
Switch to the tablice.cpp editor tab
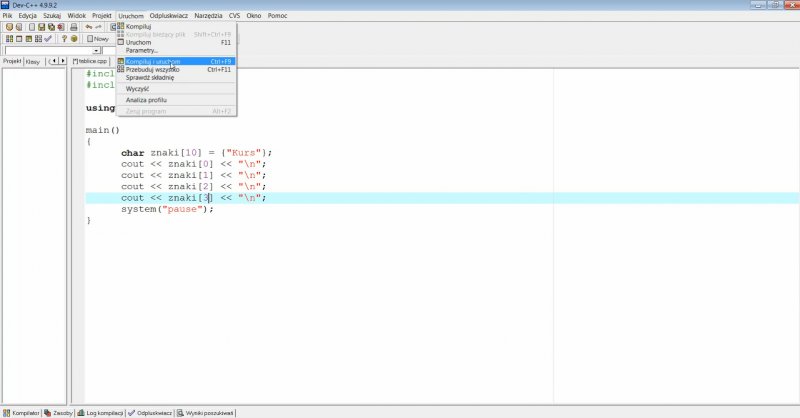tap(90, 61)
